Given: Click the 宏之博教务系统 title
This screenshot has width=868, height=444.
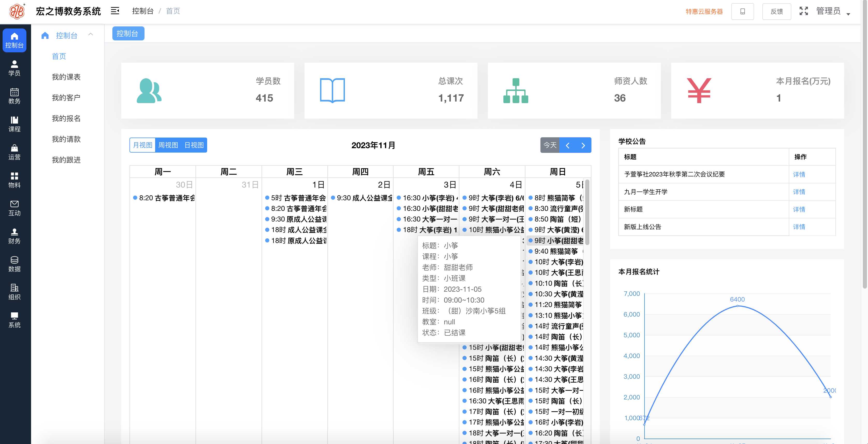Looking at the screenshot, I should 68,11.
